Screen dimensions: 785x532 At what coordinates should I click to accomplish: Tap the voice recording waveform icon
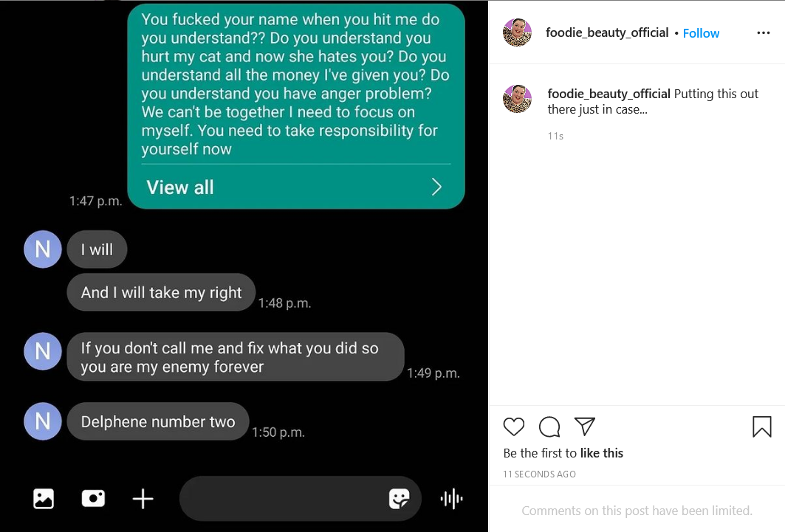[x=451, y=499]
